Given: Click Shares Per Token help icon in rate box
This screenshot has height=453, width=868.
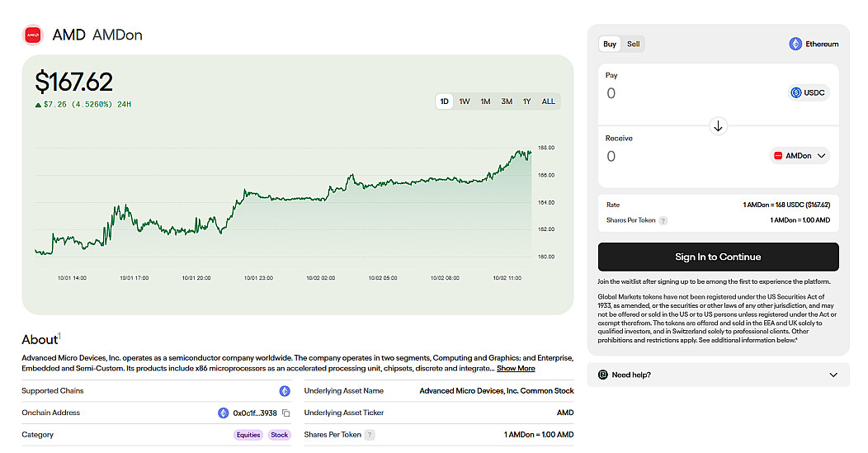Looking at the screenshot, I should 663,220.
